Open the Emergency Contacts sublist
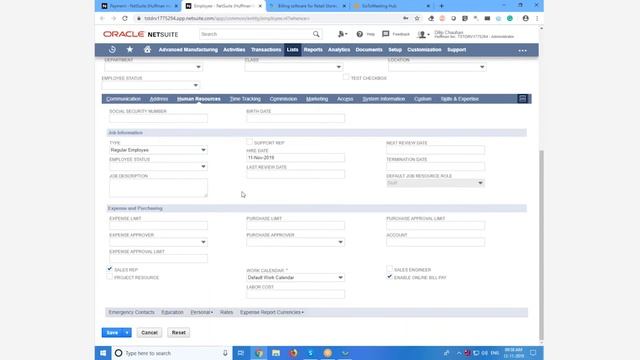Screen dimensions: 640x360 pyautogui.click(x=131, y=312)
